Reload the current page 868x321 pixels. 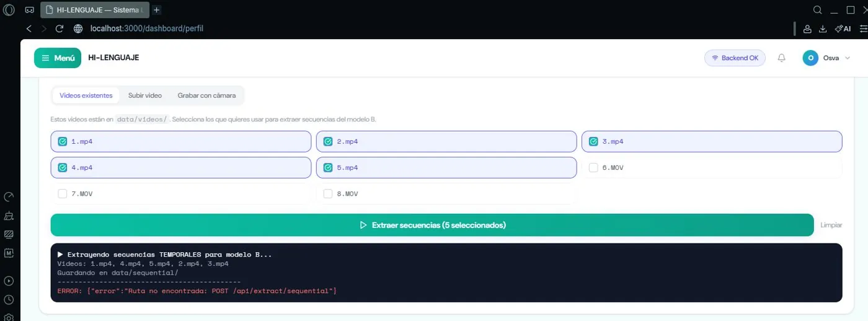click(x=60, y=29)
